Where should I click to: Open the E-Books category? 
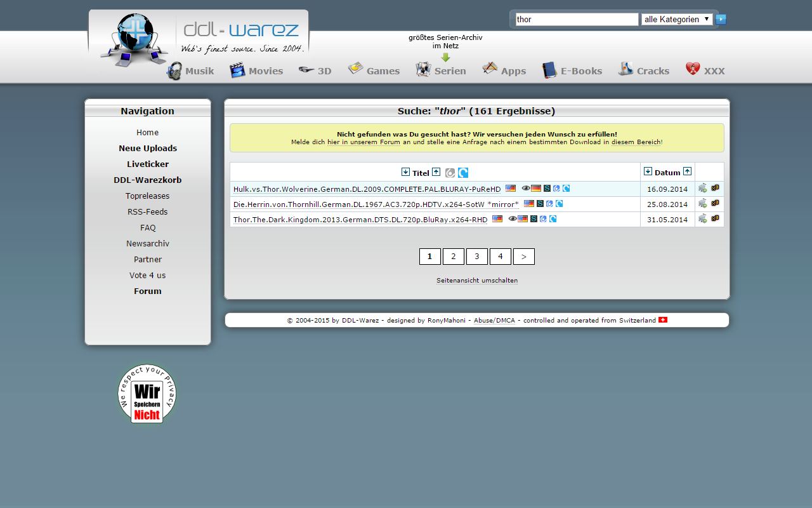click(572, 70)
